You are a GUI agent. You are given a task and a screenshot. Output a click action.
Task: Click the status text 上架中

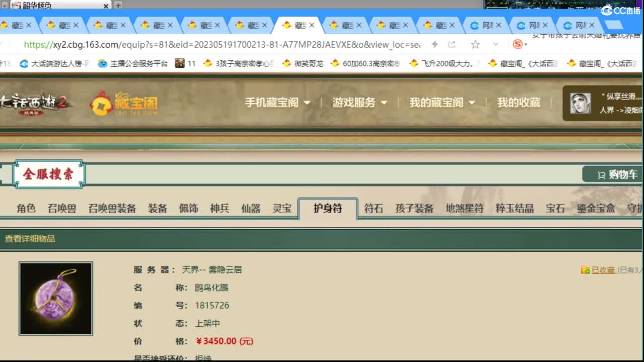point(207,323)
